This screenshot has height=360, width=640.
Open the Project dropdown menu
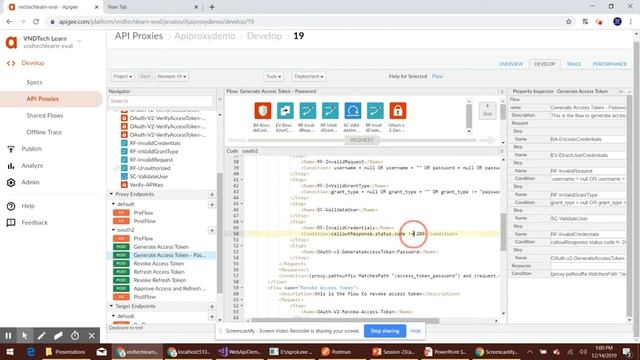pyautogui.click(x=122, y=76)
